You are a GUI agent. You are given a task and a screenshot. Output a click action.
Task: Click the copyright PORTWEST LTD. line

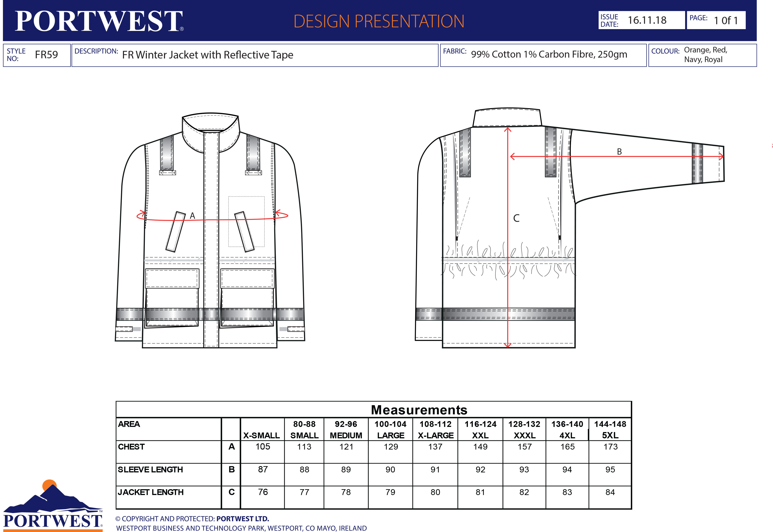tap(192, 519)
